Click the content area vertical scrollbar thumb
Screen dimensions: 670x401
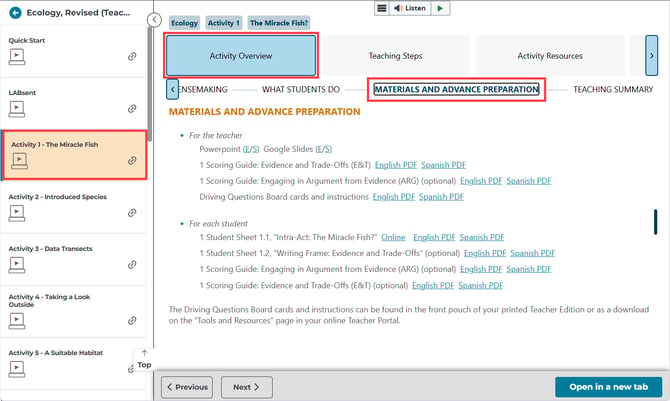point(655,222)
